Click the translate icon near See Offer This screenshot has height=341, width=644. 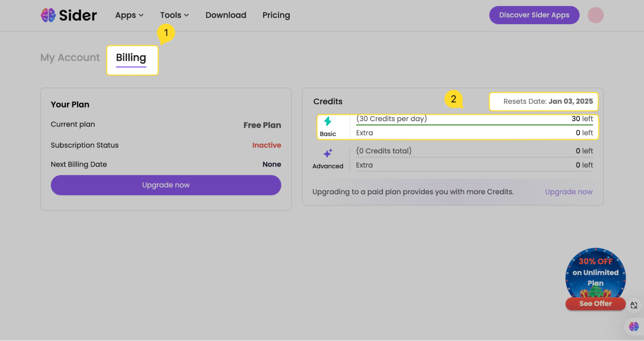click(634, 305)
